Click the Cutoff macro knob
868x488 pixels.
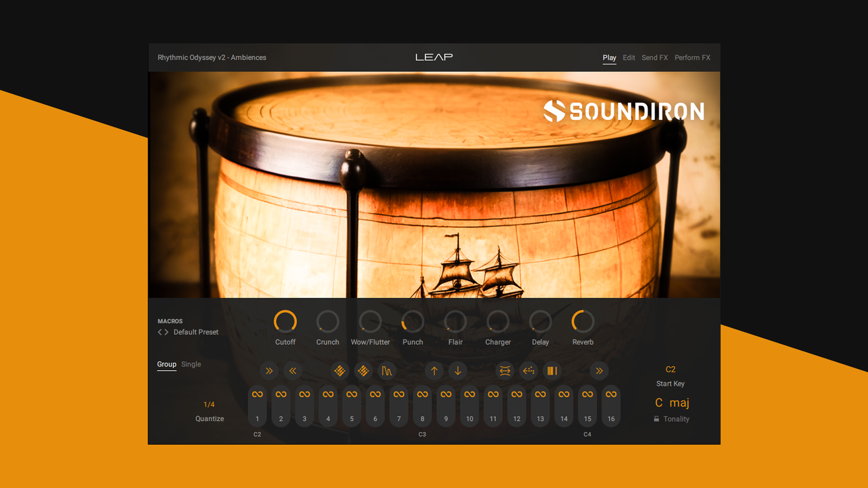point(285,322)
